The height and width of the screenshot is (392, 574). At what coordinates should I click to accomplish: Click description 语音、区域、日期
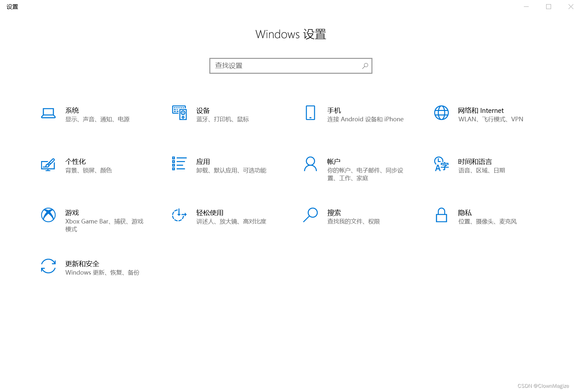click(x=481, y=170)
